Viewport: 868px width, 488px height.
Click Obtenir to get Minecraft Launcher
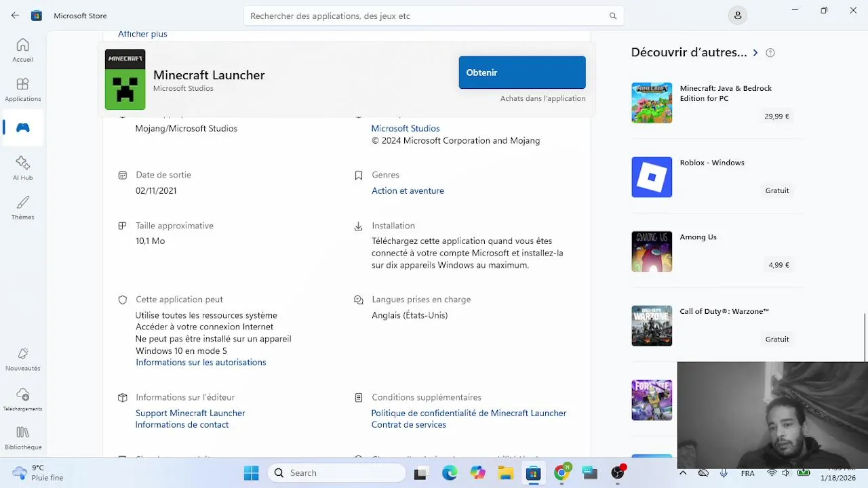tap(522, 73)
